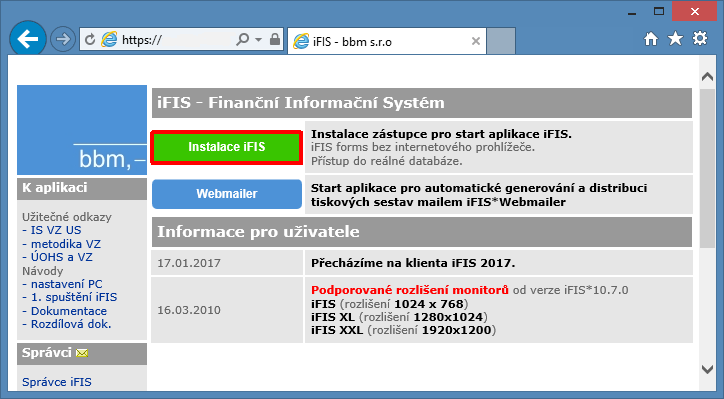
Task: Click the K aplikaci sidebar heading
Action: coord(54,187)
